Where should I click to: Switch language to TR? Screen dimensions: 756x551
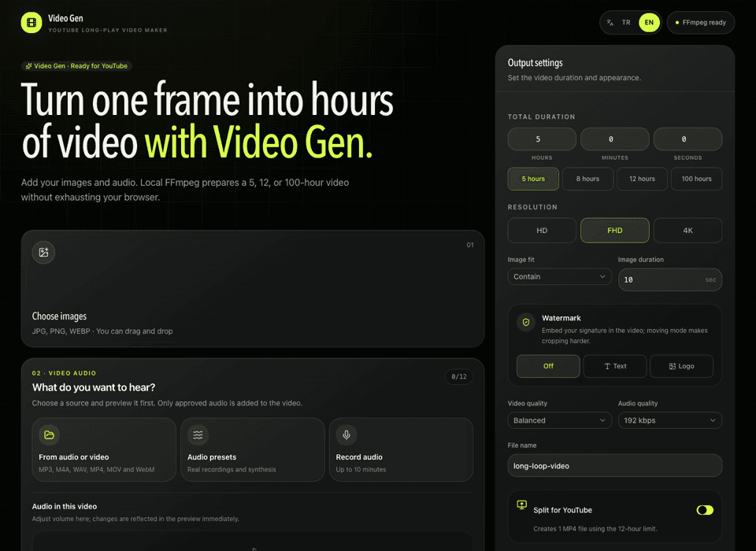pos(626,22)
